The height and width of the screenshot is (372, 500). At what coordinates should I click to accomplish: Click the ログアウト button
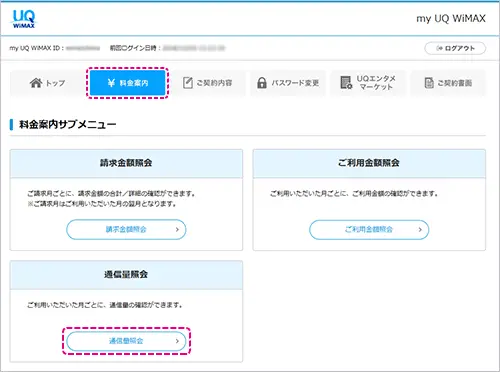pyautogui.click(x=455, y=48)
